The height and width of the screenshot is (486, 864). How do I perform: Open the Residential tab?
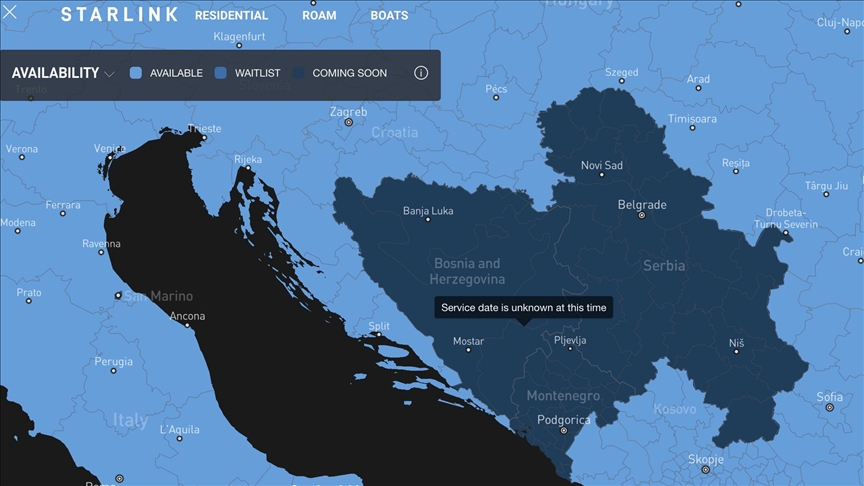231,15
